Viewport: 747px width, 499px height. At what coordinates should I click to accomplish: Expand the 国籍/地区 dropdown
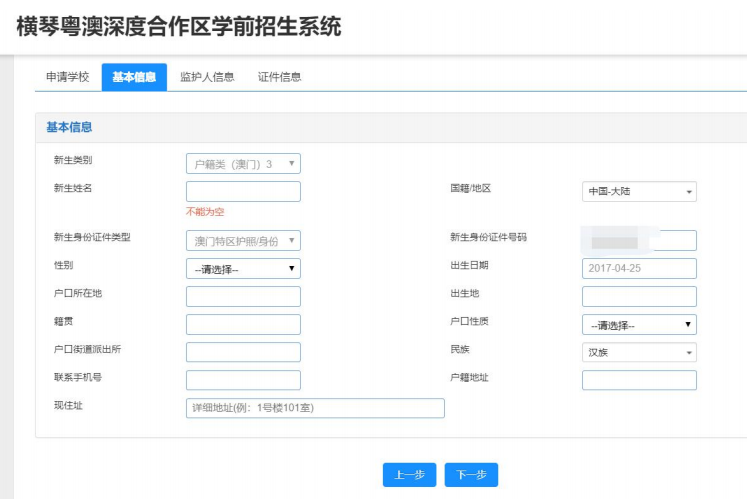pyautogui.click(x=639, y=192)
